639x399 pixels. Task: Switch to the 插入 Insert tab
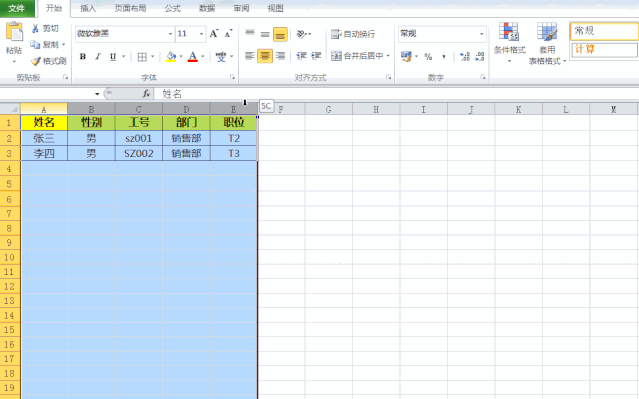click(88, 8)
